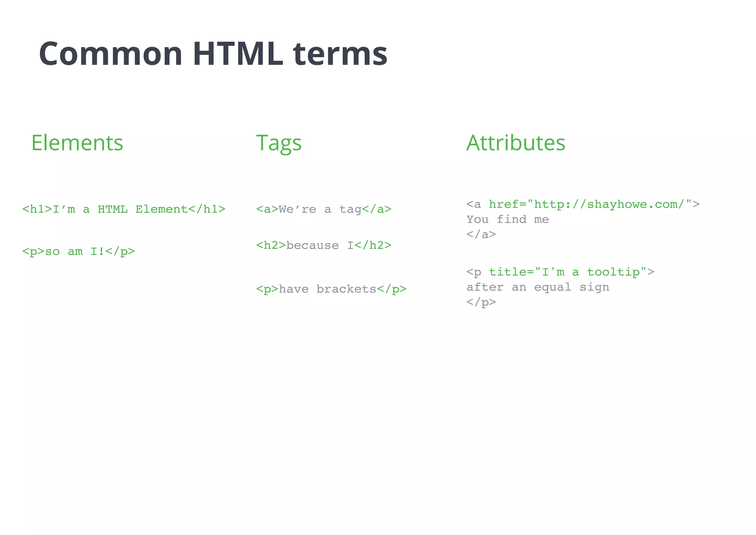Select the green Attributes heading
Screen dimensions: 756x535
click(x=516, y=143)
